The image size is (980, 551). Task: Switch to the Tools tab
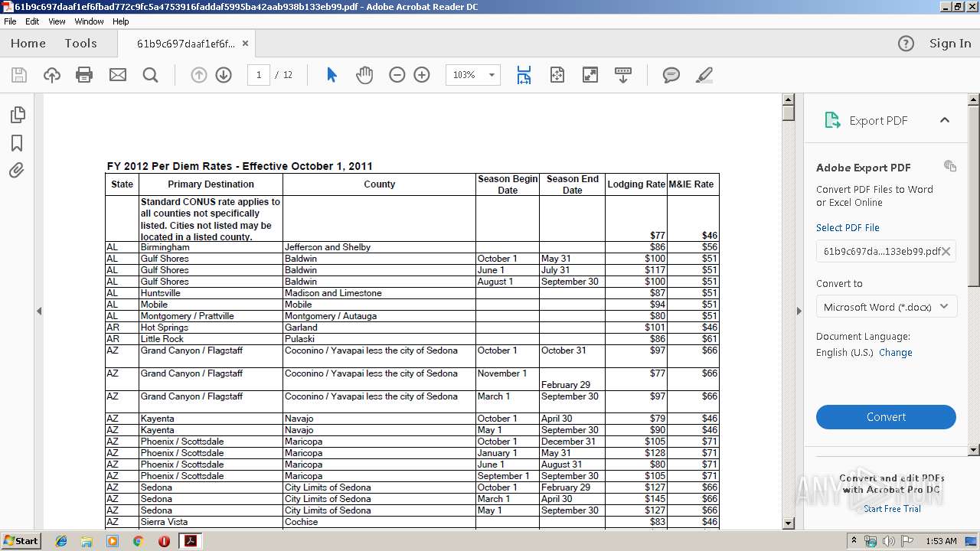point(80,44)
